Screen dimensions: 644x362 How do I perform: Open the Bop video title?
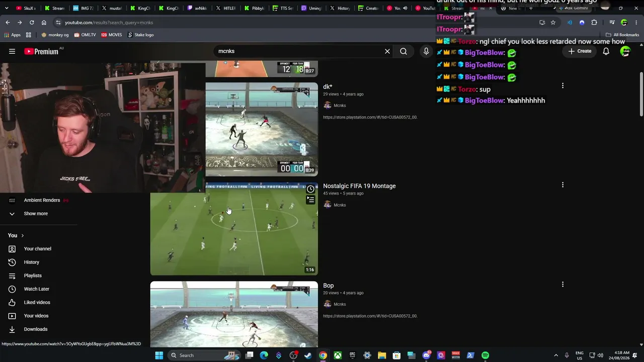pyautogui.click(x=329, y=286)
